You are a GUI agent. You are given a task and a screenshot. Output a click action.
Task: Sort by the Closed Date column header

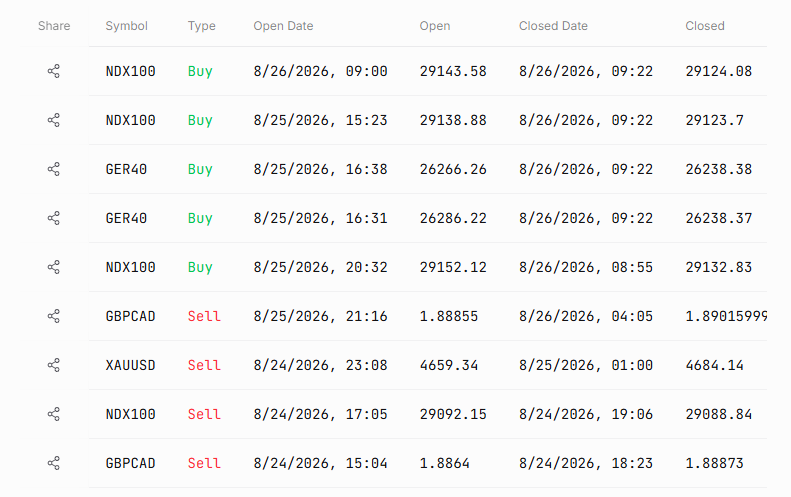coord(553,26)
